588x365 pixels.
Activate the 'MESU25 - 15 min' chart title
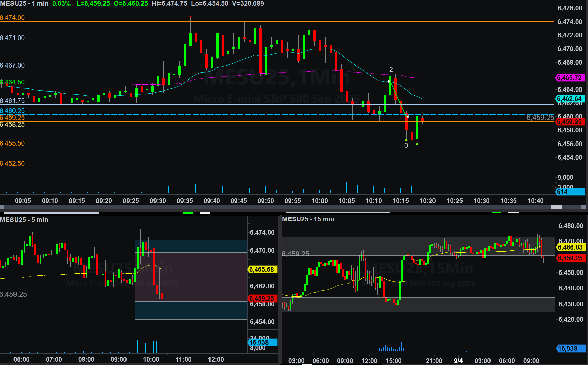(x=308, y=219)
